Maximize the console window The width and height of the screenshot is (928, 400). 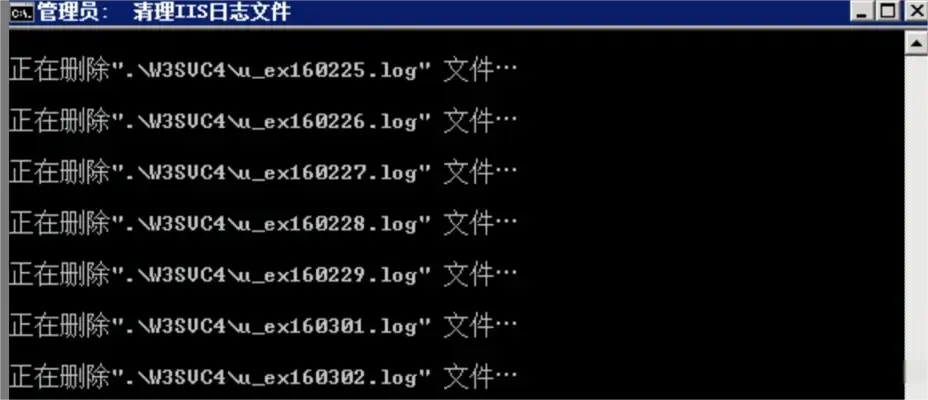tap(887, 11)
